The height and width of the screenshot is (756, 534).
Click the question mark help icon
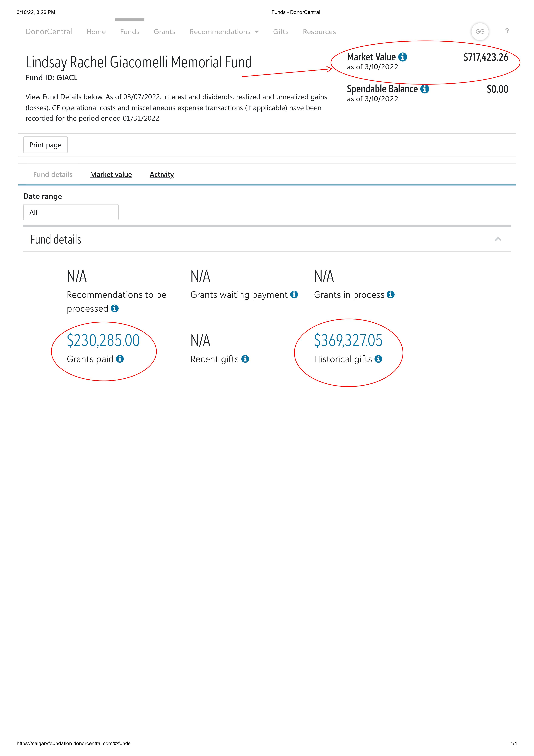pyautogui.click(x=507, y=31)
